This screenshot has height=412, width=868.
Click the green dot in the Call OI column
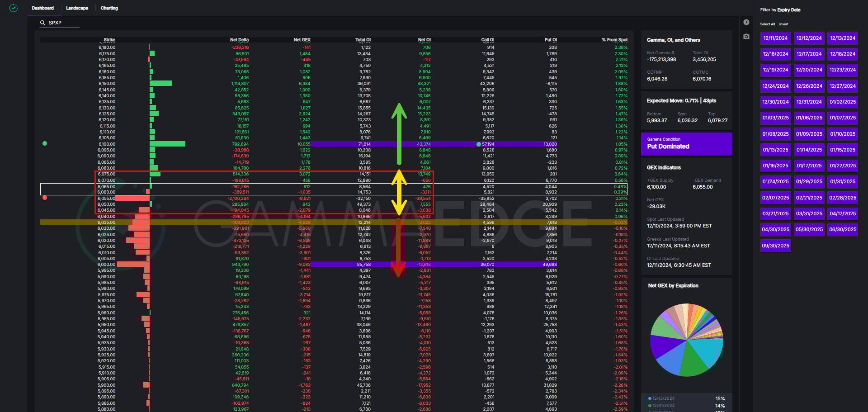click(x=479, y=144)
